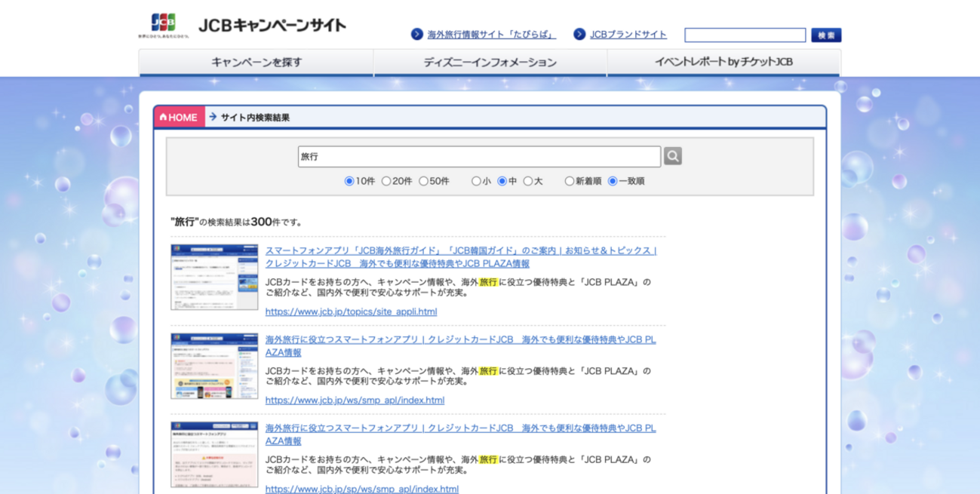980x494 pixels.
Task: Select the 新着順 sort order radio button
Action: click(x=569, y=181)
